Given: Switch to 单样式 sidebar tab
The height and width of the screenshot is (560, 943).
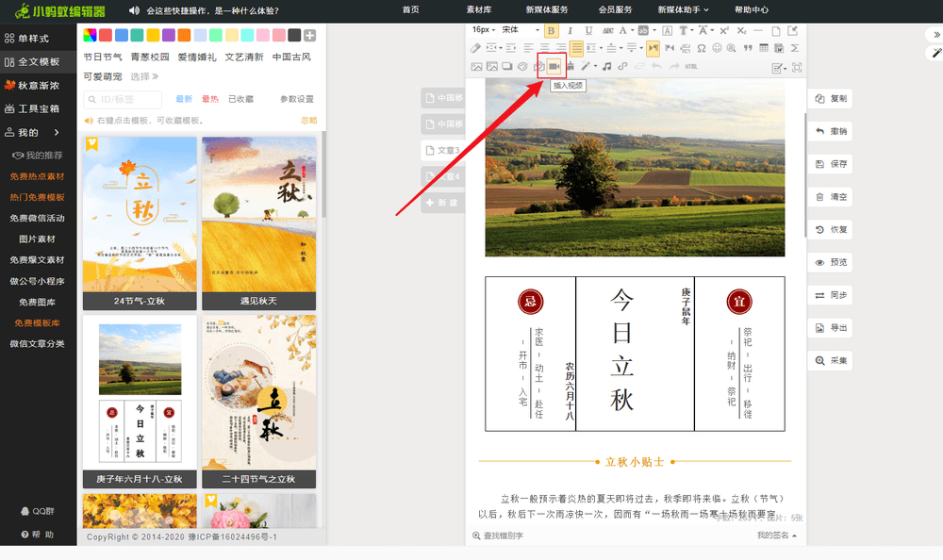Looking at the screenshot, I should point(26,39).
